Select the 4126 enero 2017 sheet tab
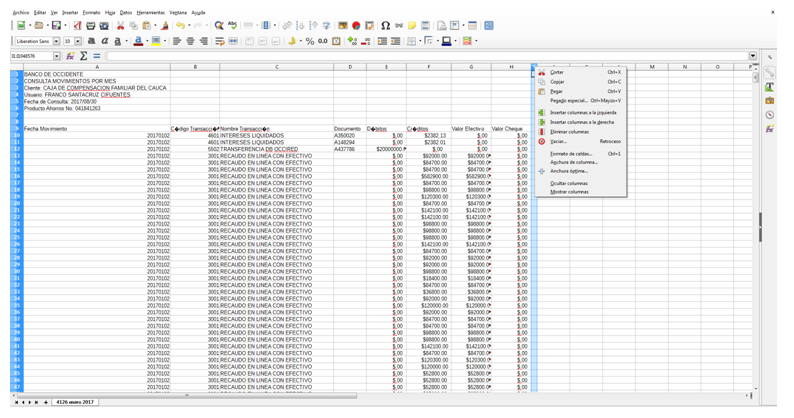The image size is (794, 418). pos(75,402)
